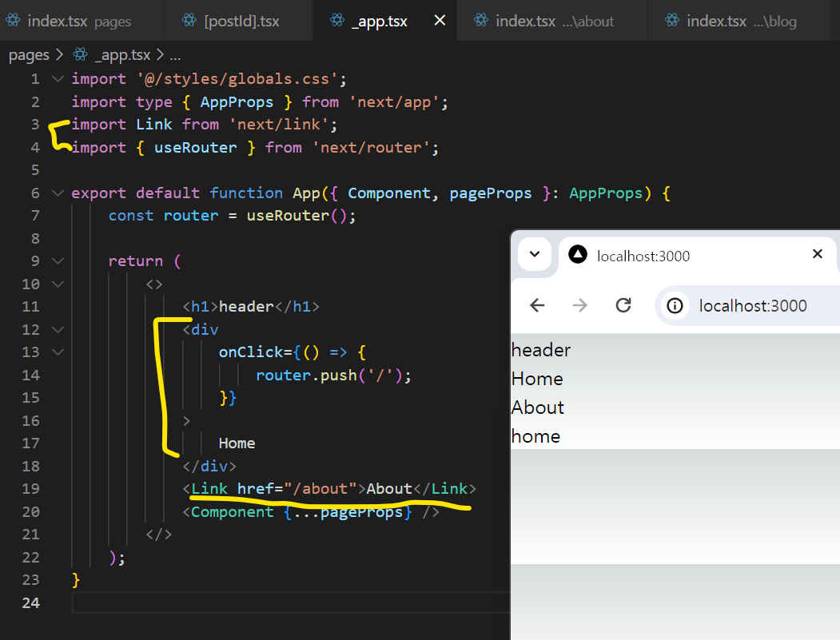The image size is (840, 640).
Task: Fold the fragment at line 10
Action: click(x=58, y=284)
